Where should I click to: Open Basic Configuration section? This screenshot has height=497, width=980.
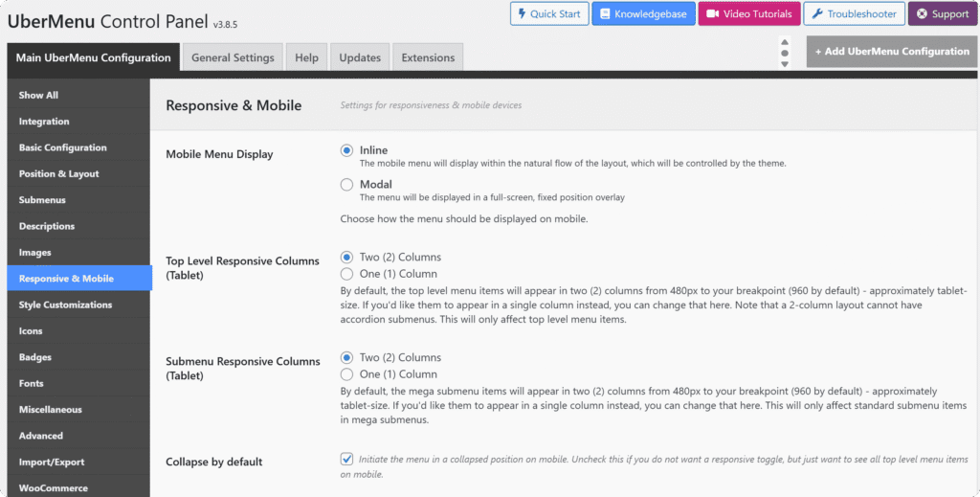pyautogui.click(x=78, y=147)
